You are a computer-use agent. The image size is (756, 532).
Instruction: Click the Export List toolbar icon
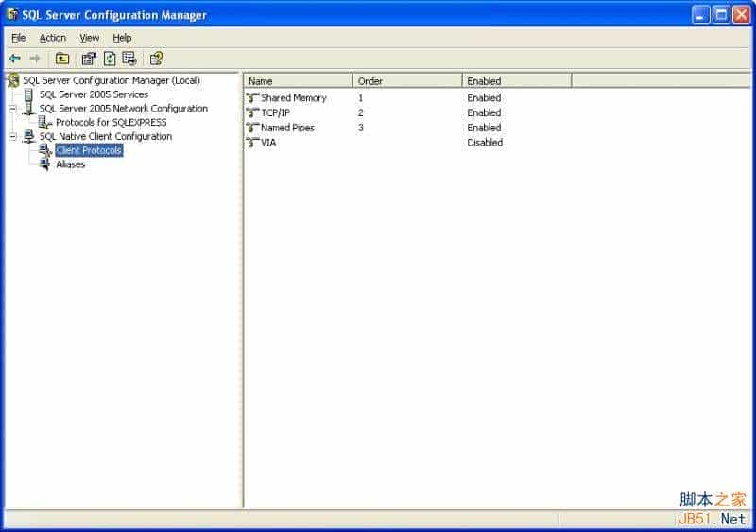[129, 59]
